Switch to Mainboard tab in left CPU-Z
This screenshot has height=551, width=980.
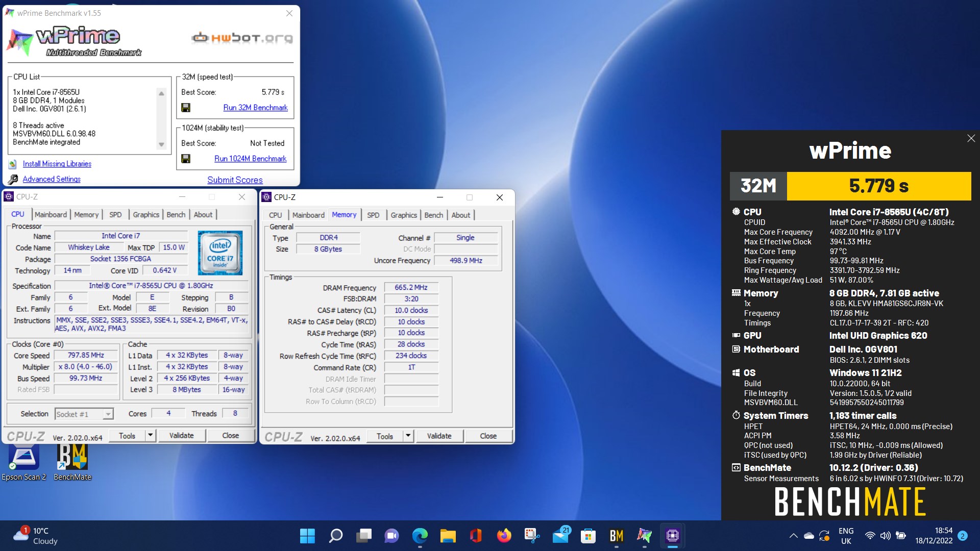(x=51, y=215)
